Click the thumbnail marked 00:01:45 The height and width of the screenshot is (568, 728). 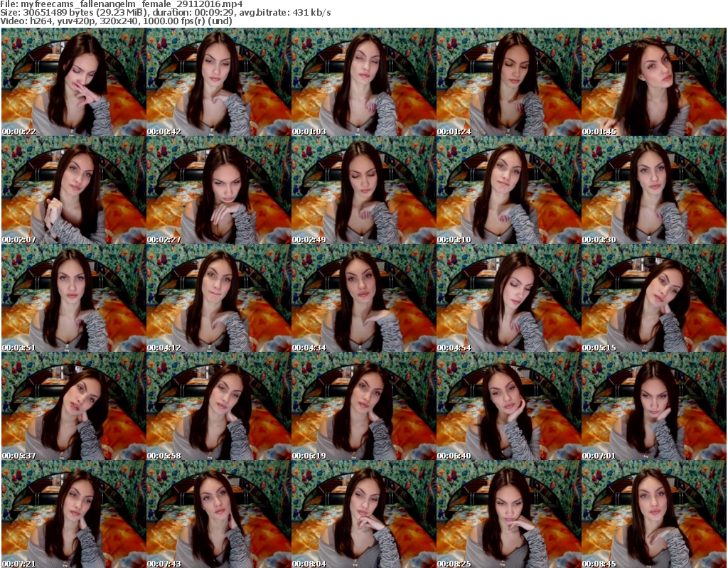653,82
